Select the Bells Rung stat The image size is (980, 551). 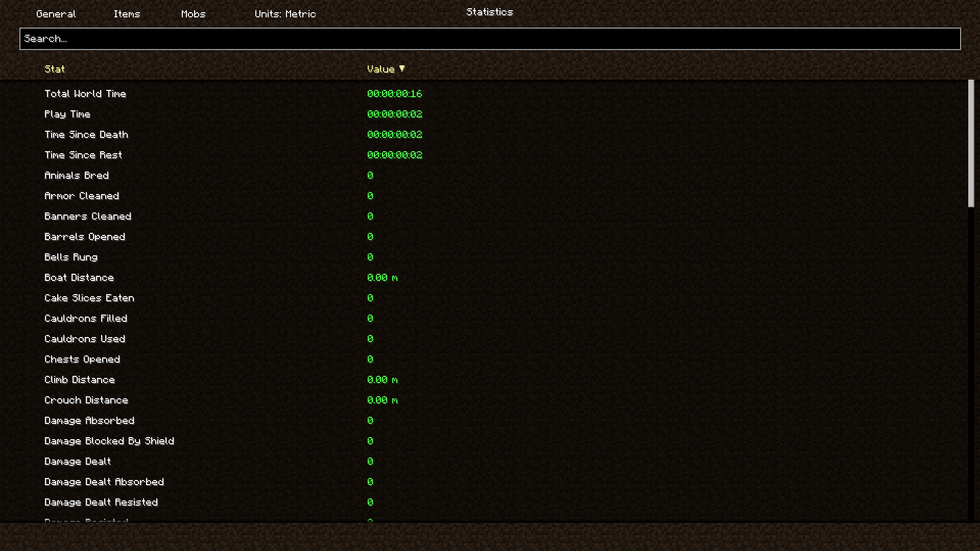pyautogui.click(x=71, y=257)
